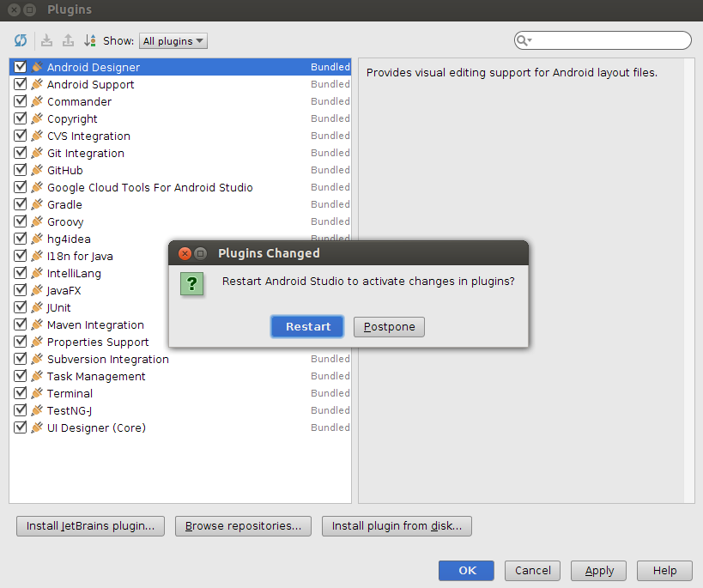The height and width of the screenshot is (588, 703).
Task: Disable the Android Support plugin checkbox
Action: (x=21, y=84)
